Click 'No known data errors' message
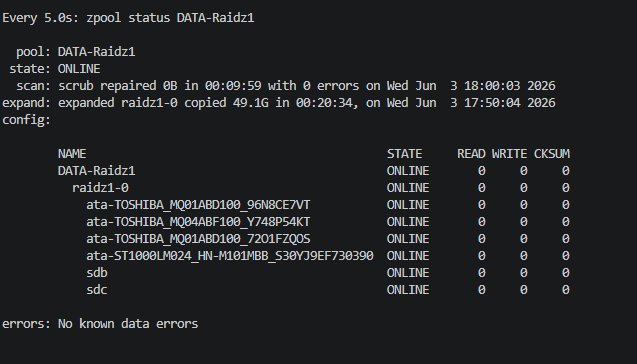 [128, 324]
